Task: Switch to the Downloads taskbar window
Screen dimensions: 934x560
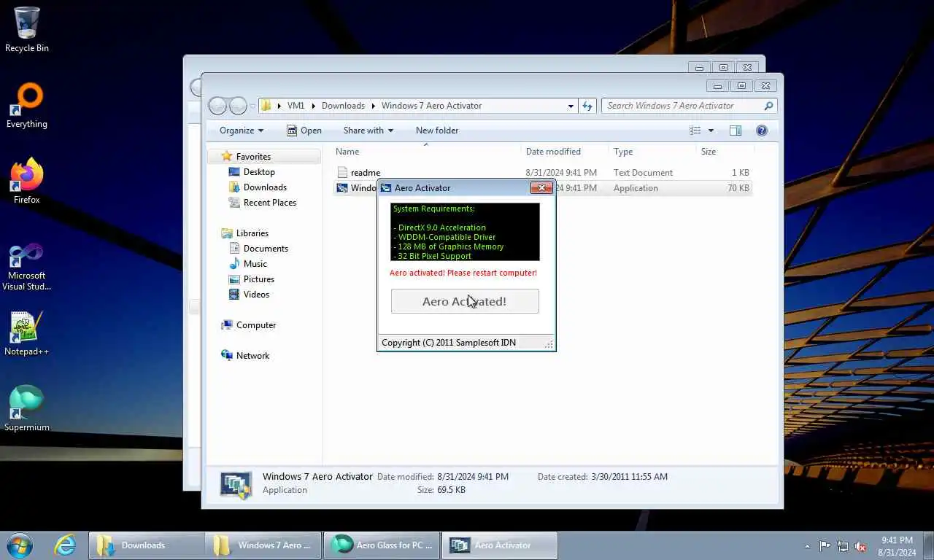Action: click(x=147, y=545)
